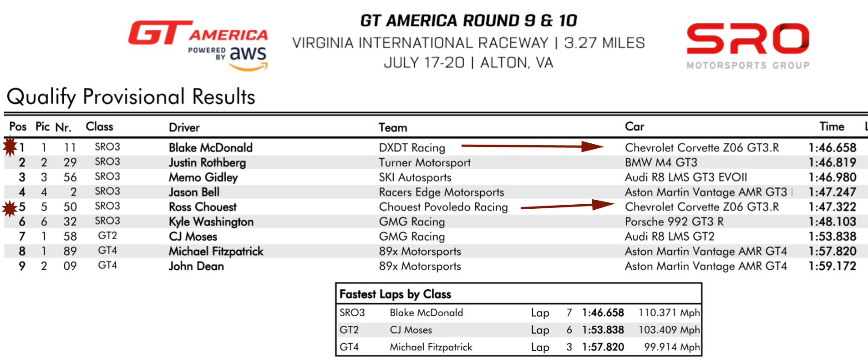This screenshot has height=363, width=868.
Task: Select Justin Rothberg's driver name
Action: click(x=207, y=162)
